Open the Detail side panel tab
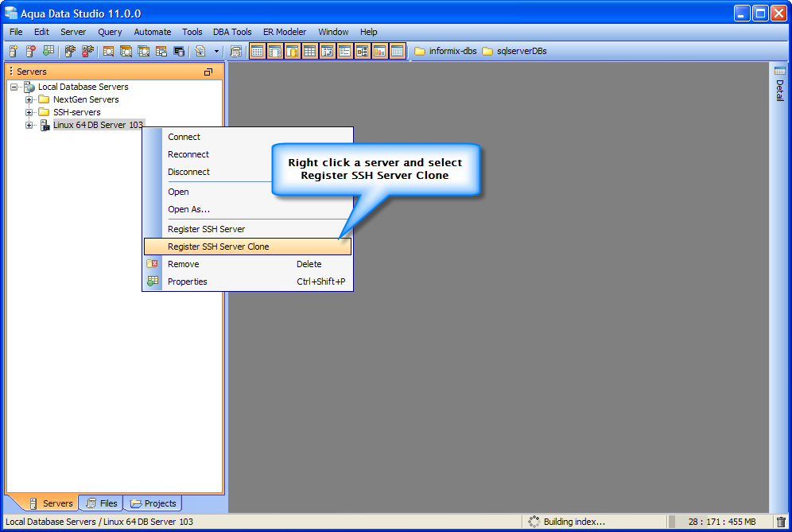 (x=780, y=83)
